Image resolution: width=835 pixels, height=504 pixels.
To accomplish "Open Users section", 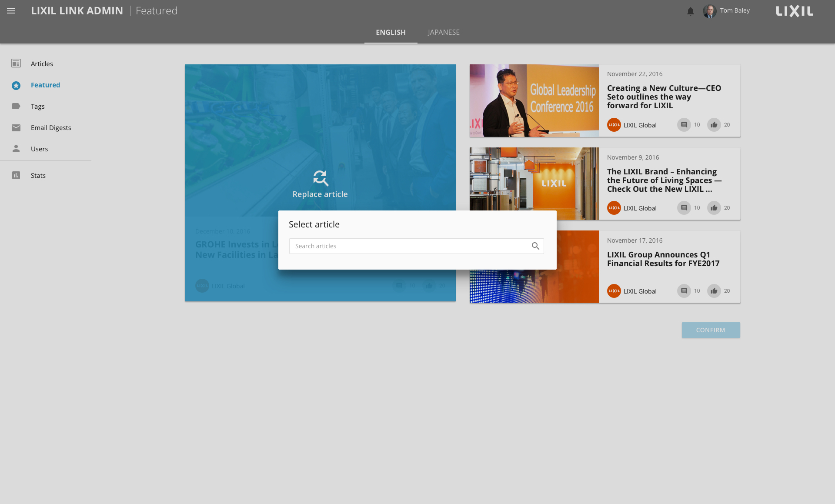I will click(x=39, y=149).
